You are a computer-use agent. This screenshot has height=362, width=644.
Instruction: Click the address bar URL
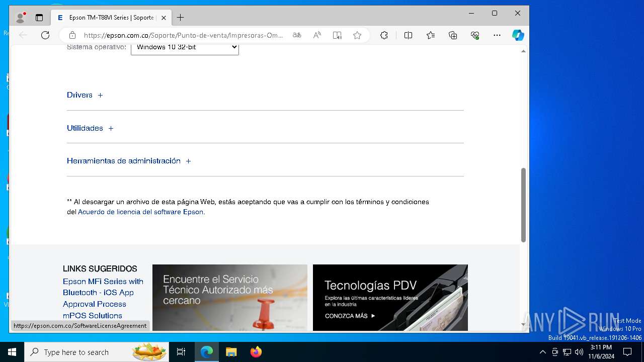click(x=183, y=35)
